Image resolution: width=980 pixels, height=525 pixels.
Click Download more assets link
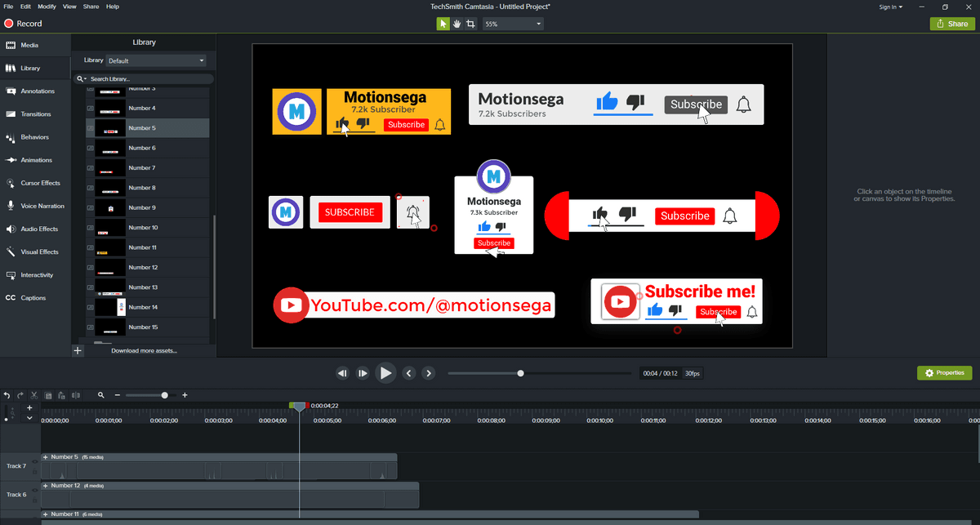point(144,351)
